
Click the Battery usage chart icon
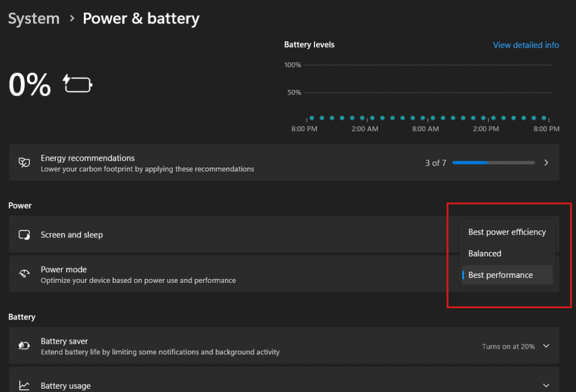tap(24, 386)
